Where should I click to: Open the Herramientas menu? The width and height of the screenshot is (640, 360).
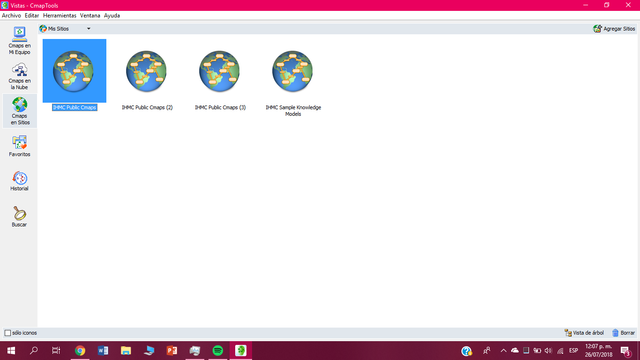[60, 16]
